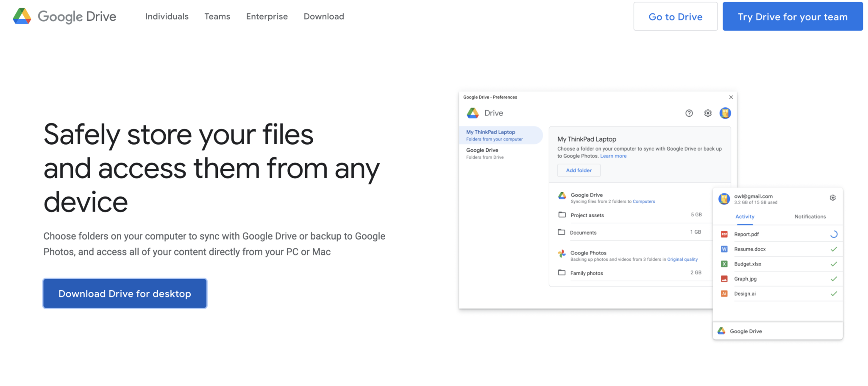Click the profile avatar in Drive preferences
This screenshot has height=386, width=868.
pyautogui.click(x=725, y=113)
